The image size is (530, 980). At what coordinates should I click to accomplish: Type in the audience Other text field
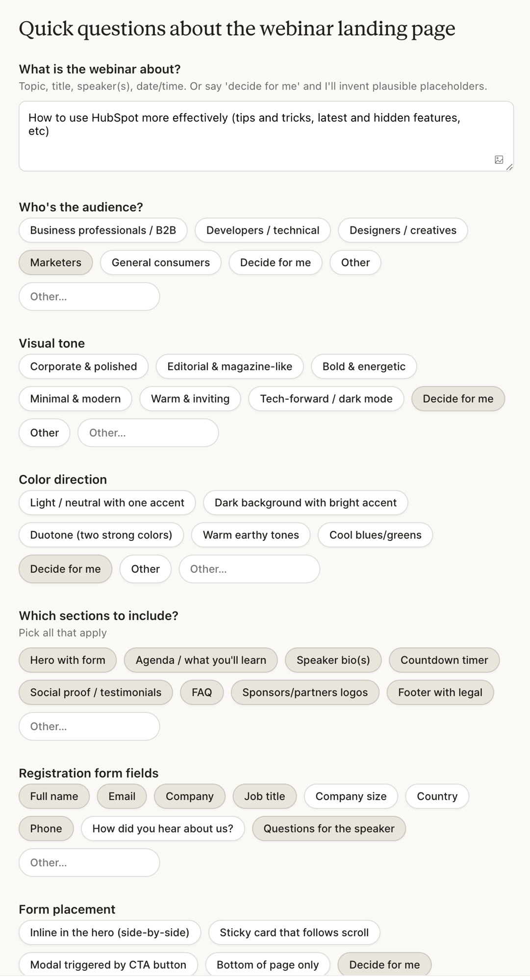[x=89, y=296]
